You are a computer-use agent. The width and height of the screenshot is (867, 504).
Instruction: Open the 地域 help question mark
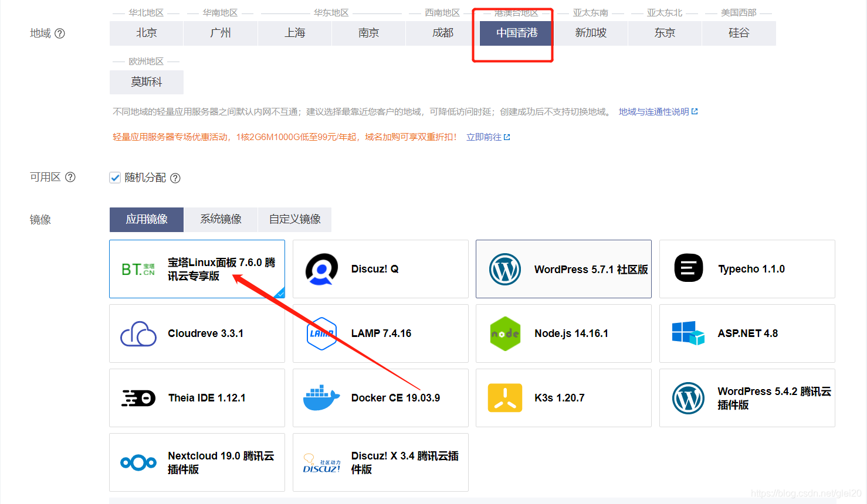[60, 33]
